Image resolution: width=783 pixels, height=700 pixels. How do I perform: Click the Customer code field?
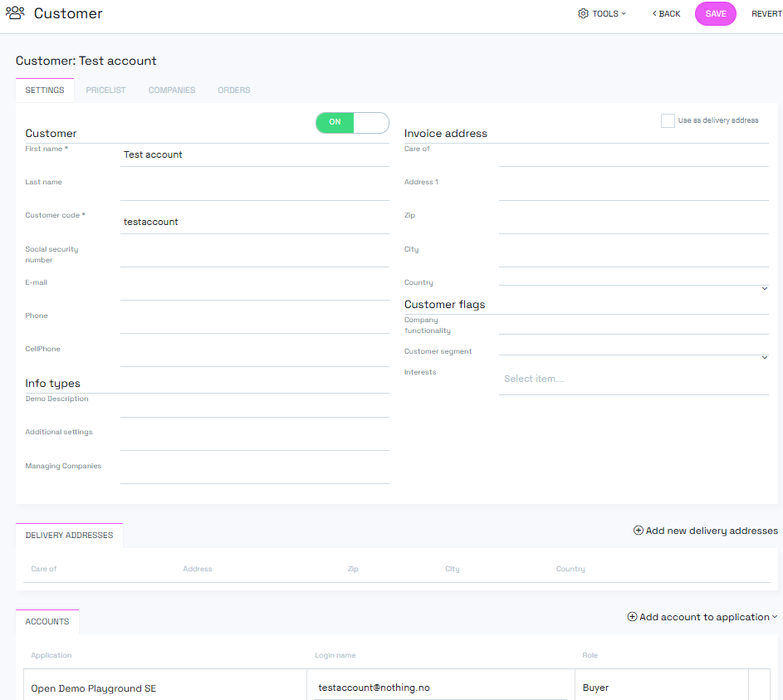coord(254,223)
